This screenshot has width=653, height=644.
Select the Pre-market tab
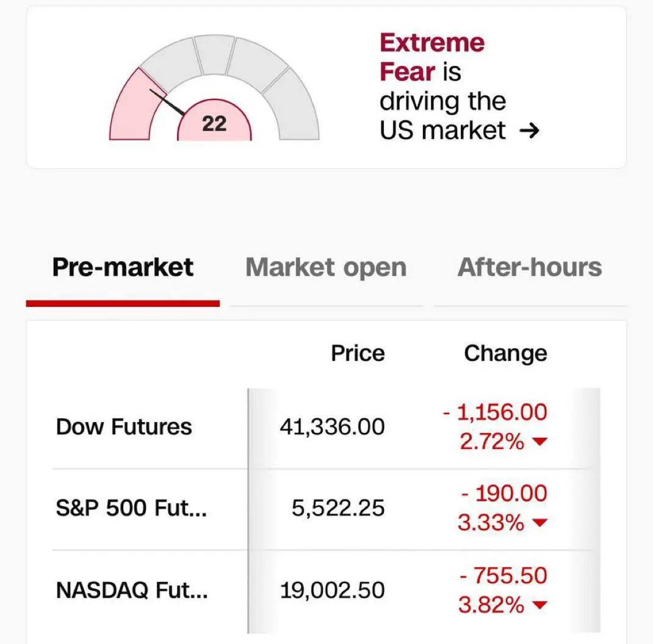123,268
